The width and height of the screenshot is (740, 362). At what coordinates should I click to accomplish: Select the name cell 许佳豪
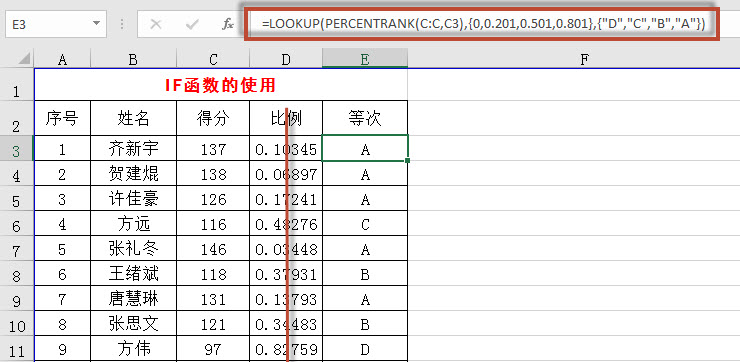pyautogui.click(x=133, y=198)
